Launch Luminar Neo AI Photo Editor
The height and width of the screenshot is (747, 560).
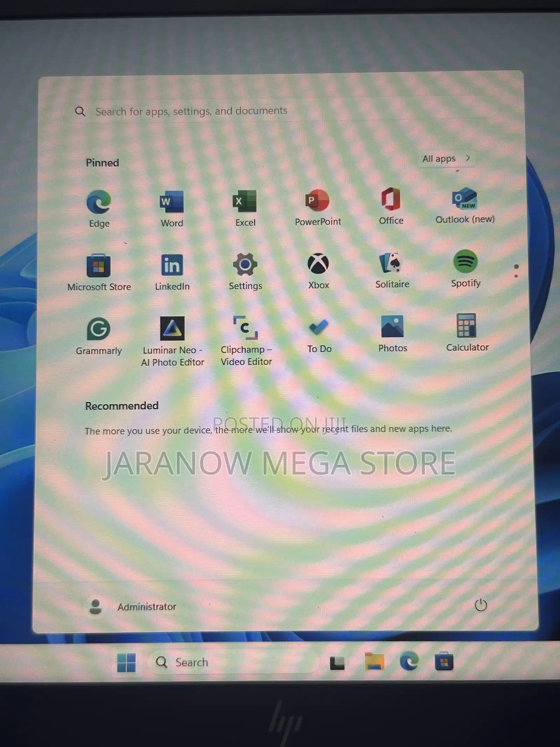(x=173, y=341)
